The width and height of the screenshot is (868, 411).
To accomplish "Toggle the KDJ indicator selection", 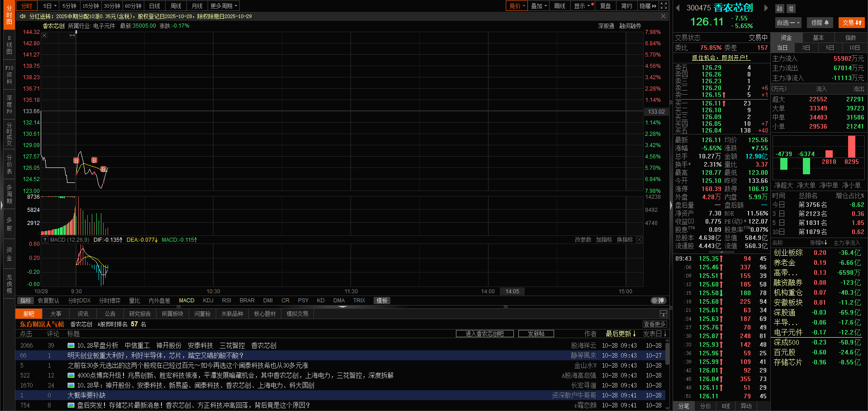I will tap(208, 301).
